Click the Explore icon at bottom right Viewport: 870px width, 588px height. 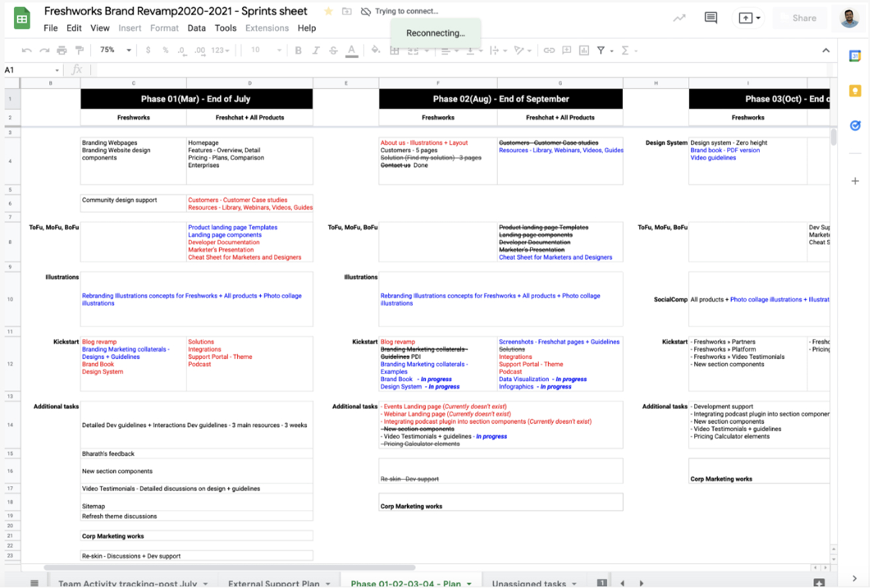click(x=819, y=583)
